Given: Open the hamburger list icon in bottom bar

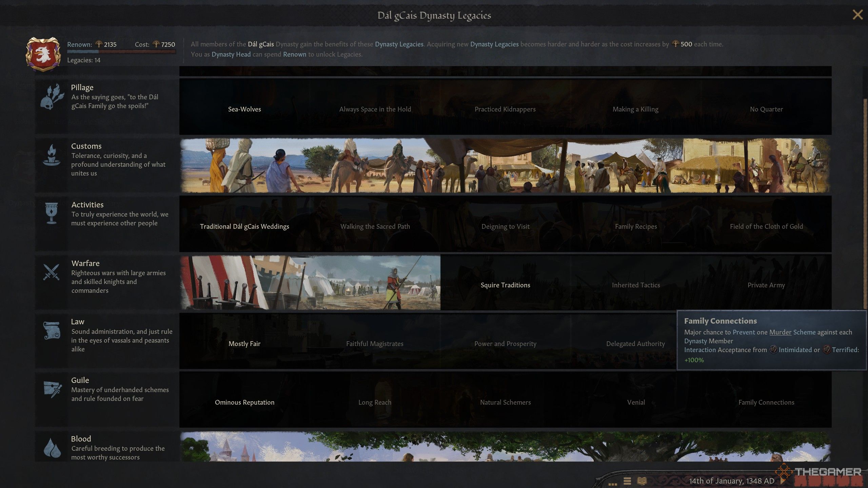Looking at the screenshot, I should point(627,481).
